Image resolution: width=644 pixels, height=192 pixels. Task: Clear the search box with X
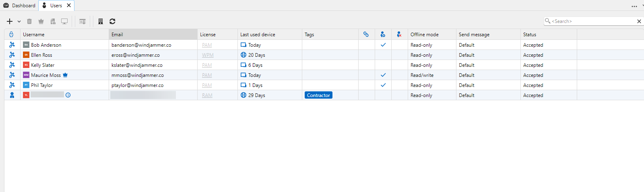pos(639,21)
